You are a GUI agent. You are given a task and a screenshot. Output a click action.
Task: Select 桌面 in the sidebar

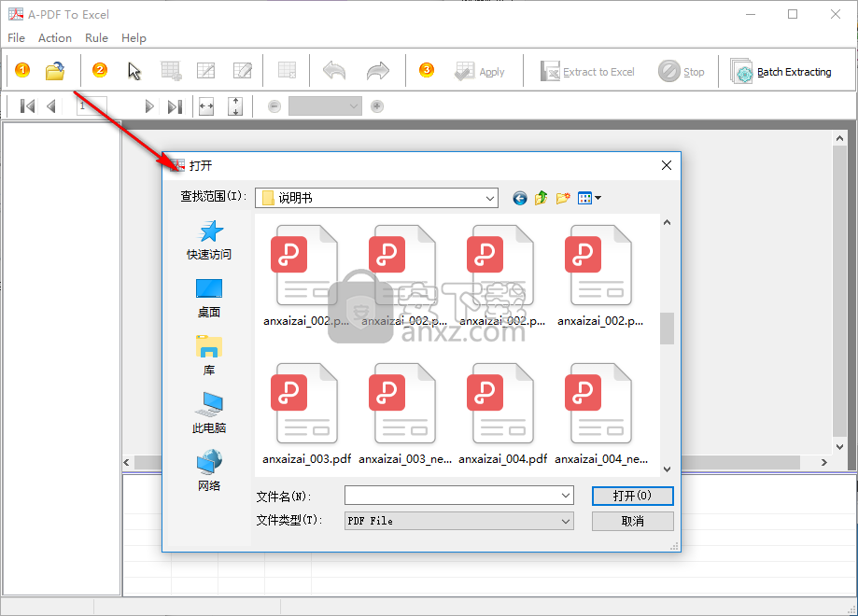click(x=209, y=298)
